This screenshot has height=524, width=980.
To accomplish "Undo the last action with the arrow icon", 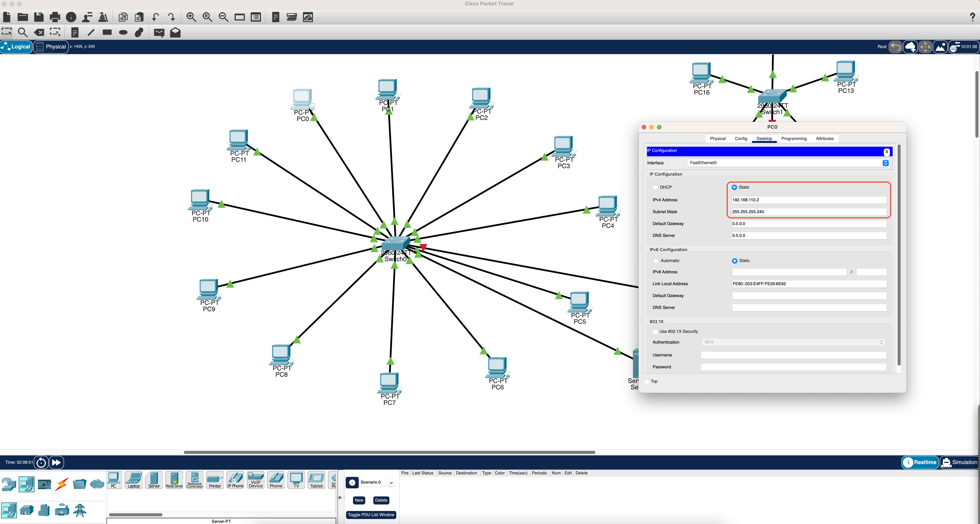I will click(x=155, y=17).
